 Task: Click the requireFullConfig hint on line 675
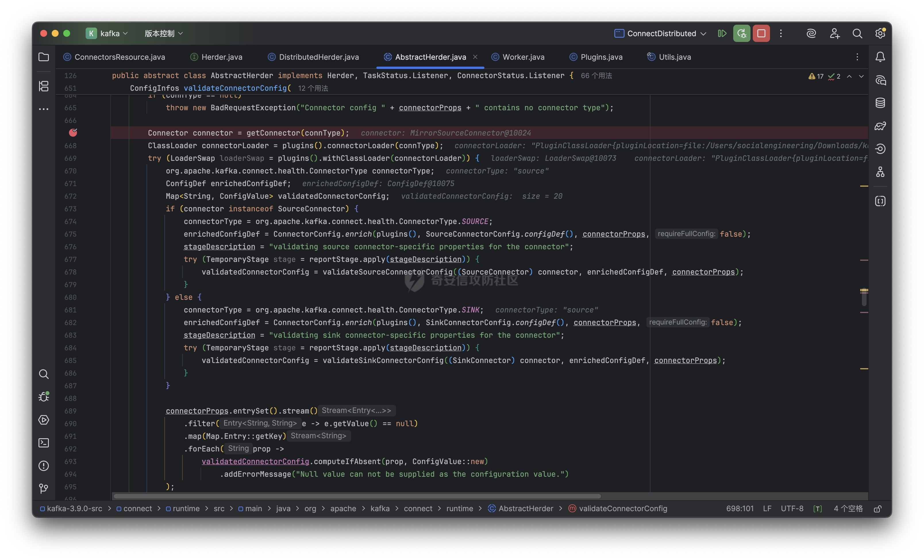point(686,234)
